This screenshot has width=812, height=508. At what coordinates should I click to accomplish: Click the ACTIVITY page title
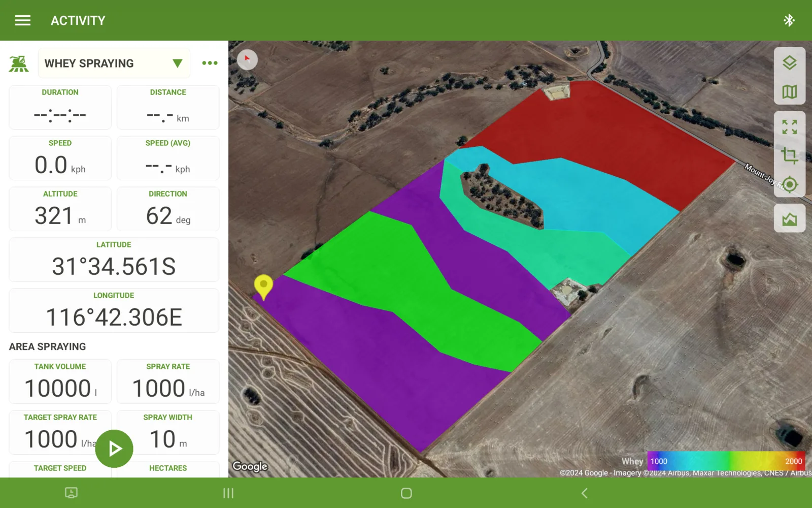click(x=78, y=20)
